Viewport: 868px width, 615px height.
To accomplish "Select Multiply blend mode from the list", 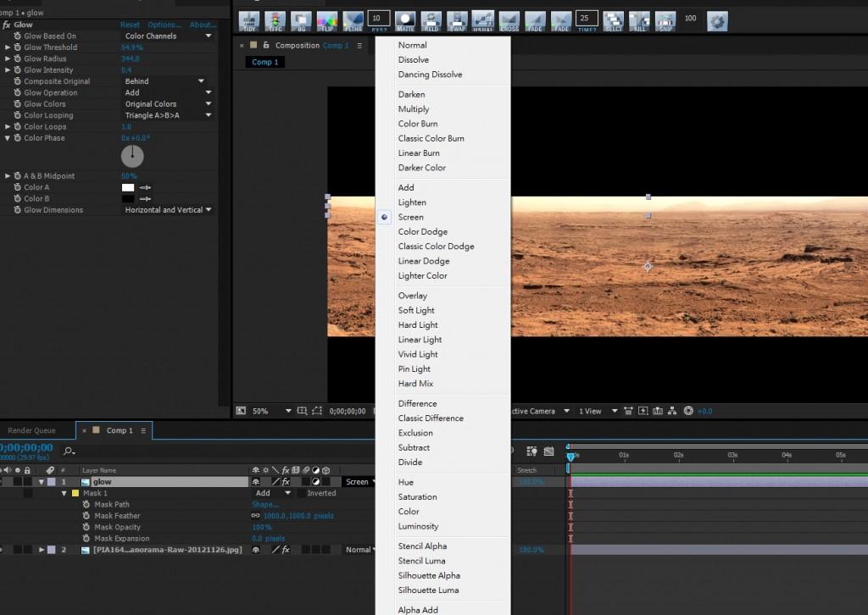I will point(414,109).
